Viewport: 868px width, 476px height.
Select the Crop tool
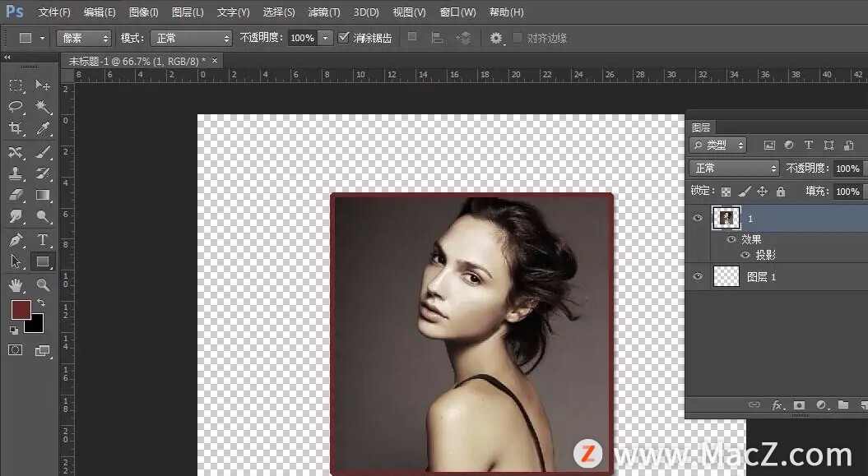pos(16,128)
